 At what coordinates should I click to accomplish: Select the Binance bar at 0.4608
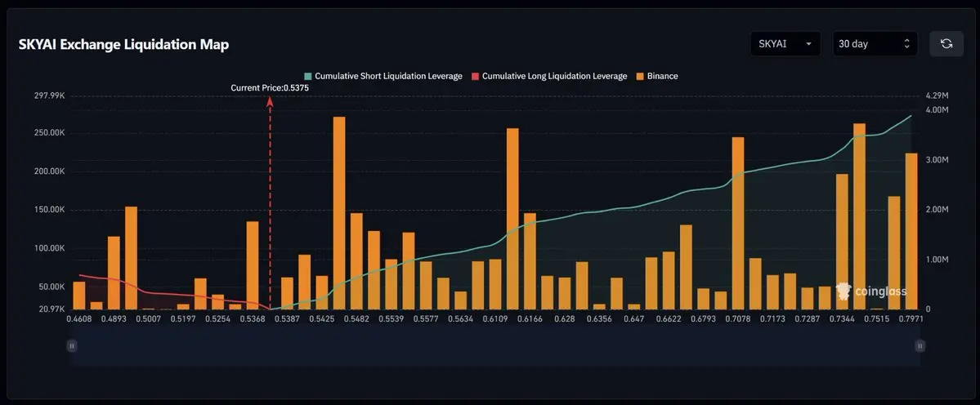[78, 295]
